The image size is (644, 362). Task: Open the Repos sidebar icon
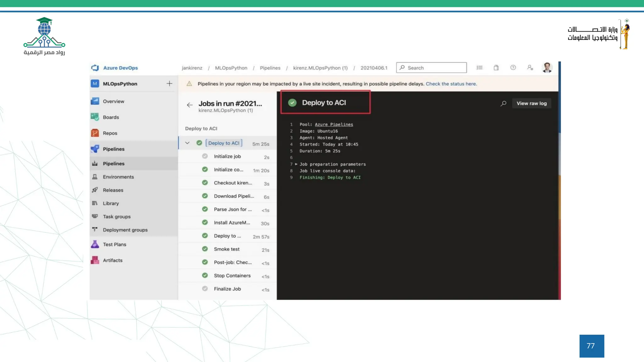pyautogui.click(x=95, y=133)
